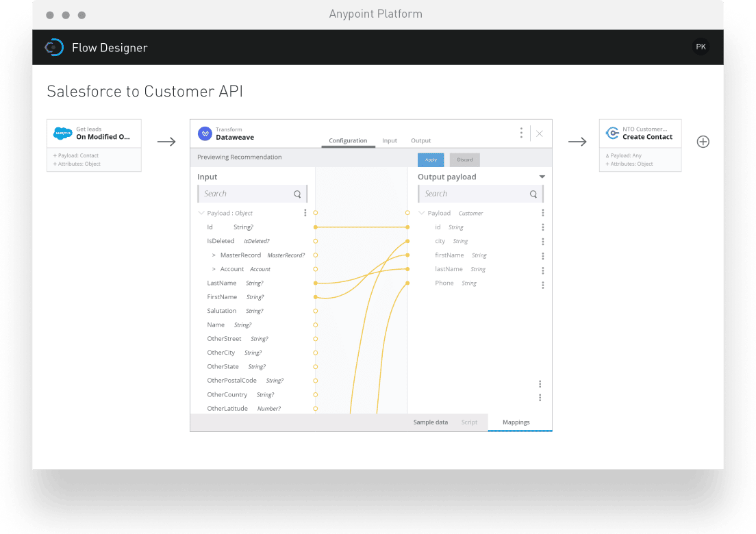Click the mapping connector dot of IsDeleted
Screen dimensions: 756x534
[x=315, y=241]
